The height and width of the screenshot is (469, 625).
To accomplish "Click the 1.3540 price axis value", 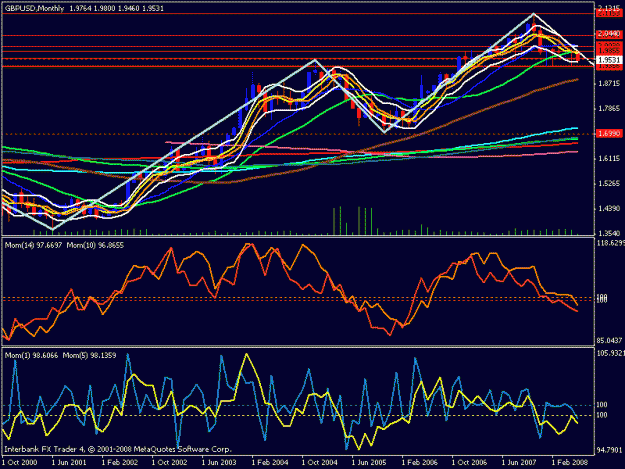I will point(609,234).
